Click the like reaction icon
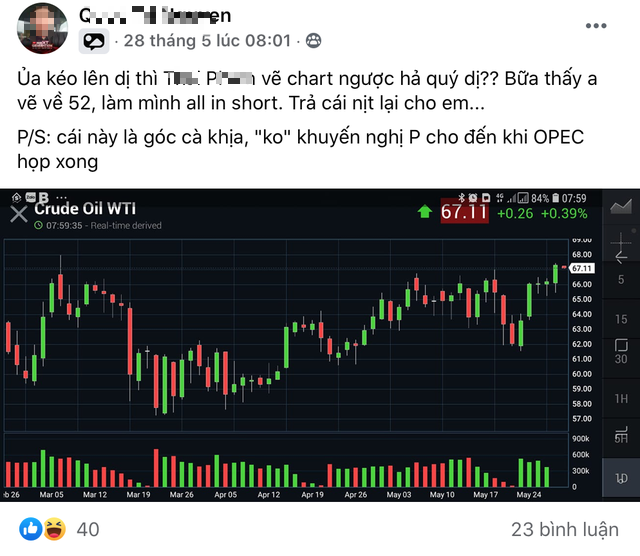This screenshot has height=556, width=640. tap(31, 529)
